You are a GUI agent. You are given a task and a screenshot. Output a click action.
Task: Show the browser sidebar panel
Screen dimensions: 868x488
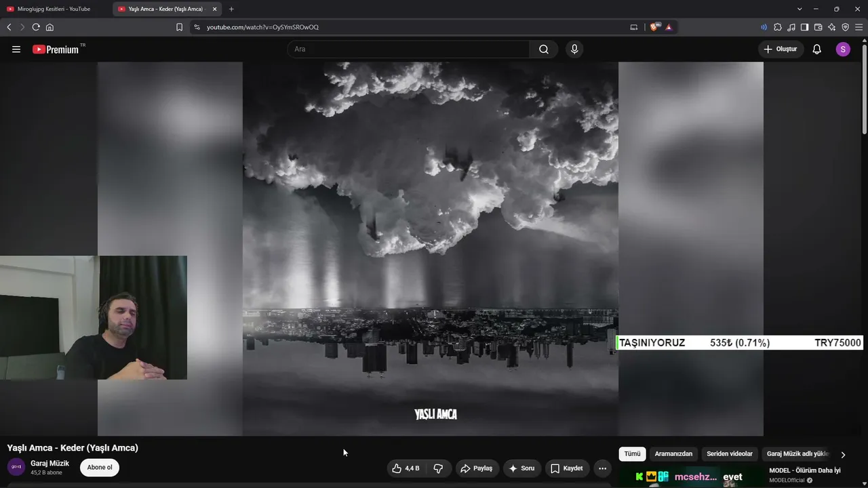pos(804,27)
